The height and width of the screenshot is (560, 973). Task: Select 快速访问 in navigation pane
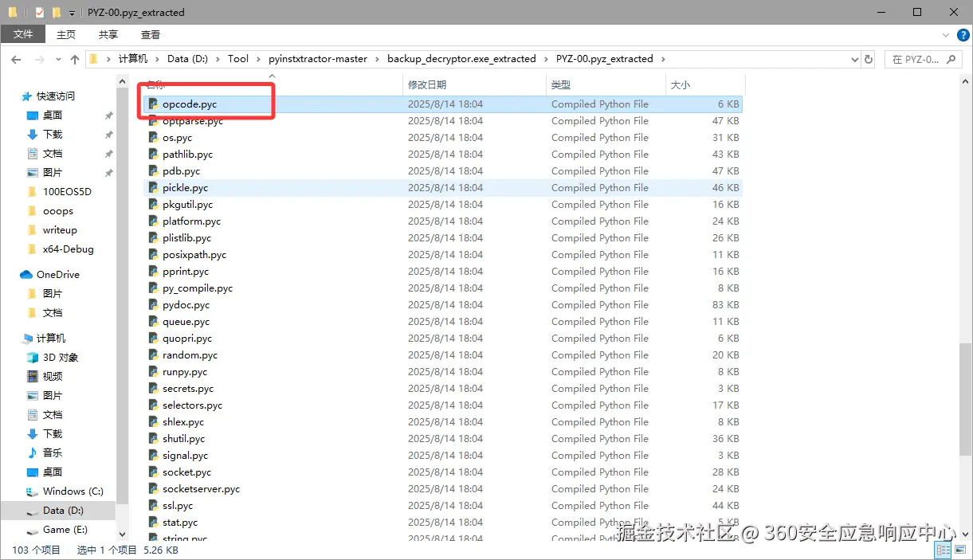[x=56, y=96]
